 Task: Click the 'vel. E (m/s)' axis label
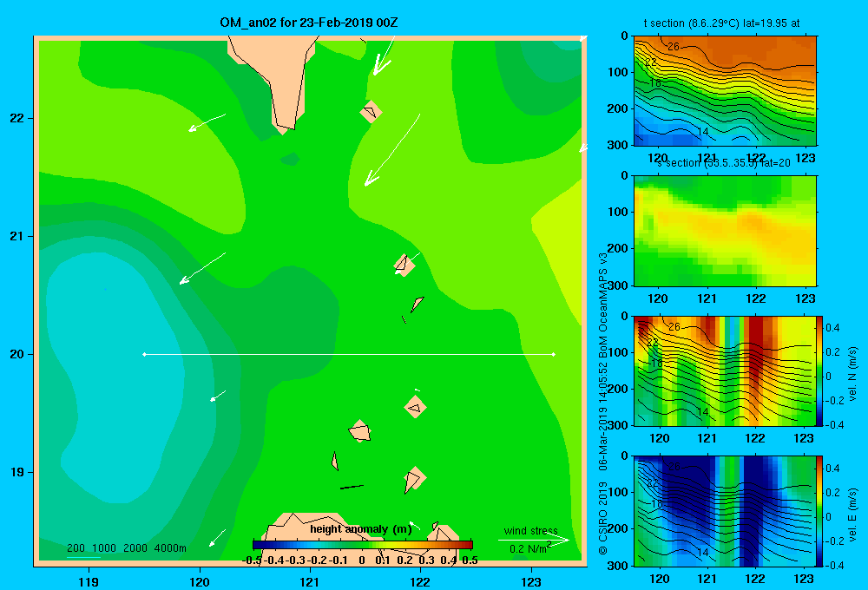[852, 515]
